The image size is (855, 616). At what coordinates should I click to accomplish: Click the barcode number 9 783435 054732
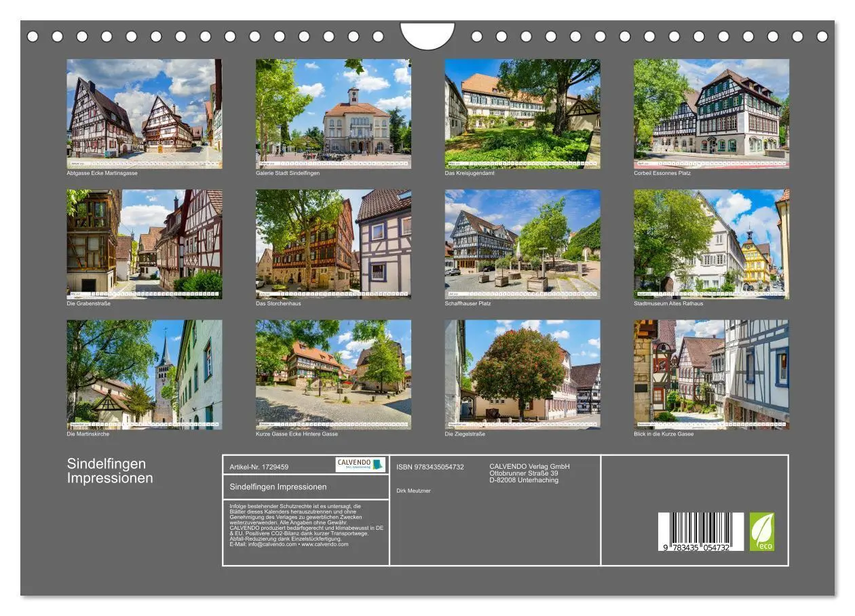698,547
